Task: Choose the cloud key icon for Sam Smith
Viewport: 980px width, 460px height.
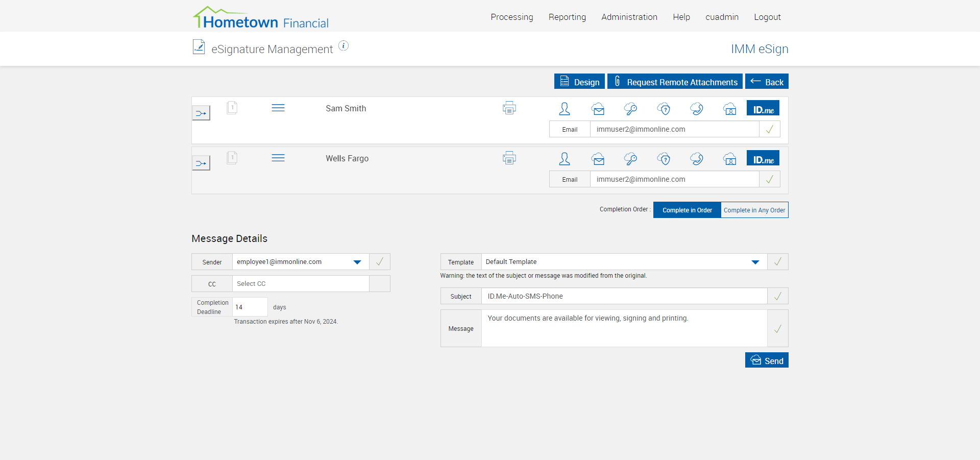Action: tap(630, 109)
